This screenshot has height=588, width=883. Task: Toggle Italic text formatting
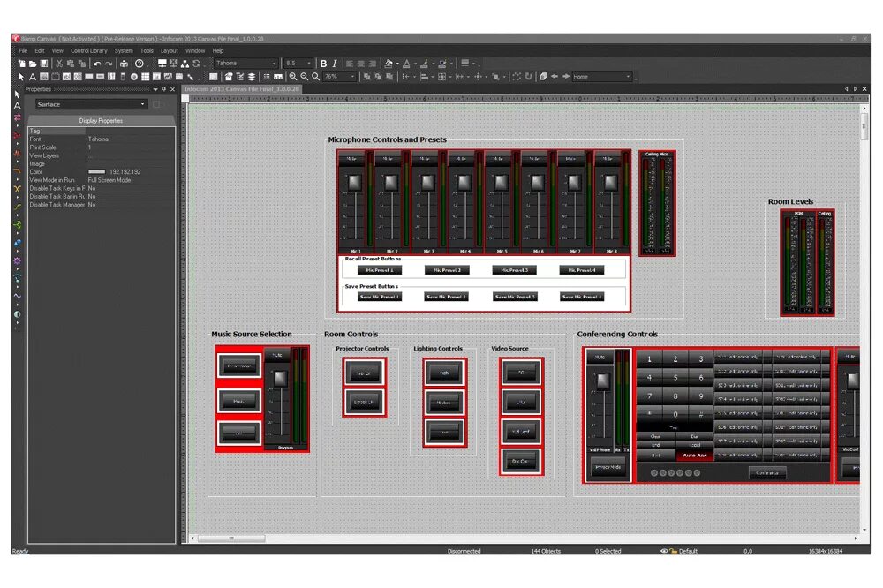tap(335, 64)
